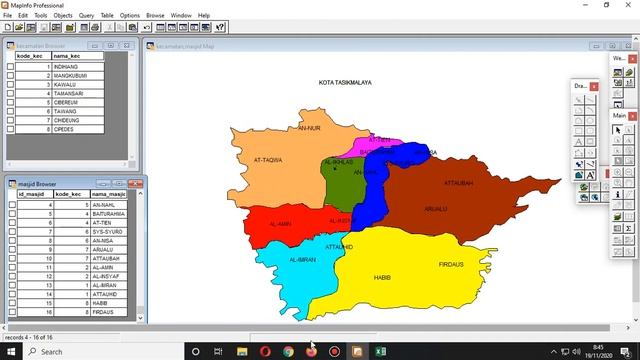Click the New Redistrict window icon

coord(206,27)
